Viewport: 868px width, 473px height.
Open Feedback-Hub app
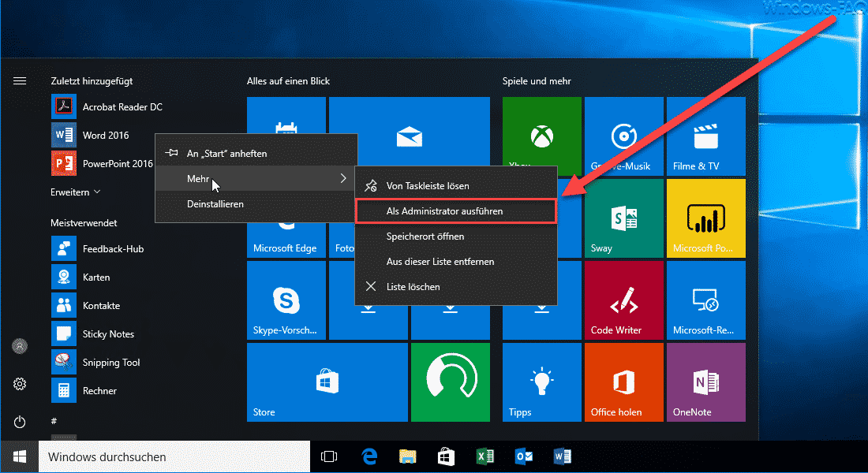tap(97, 249)
